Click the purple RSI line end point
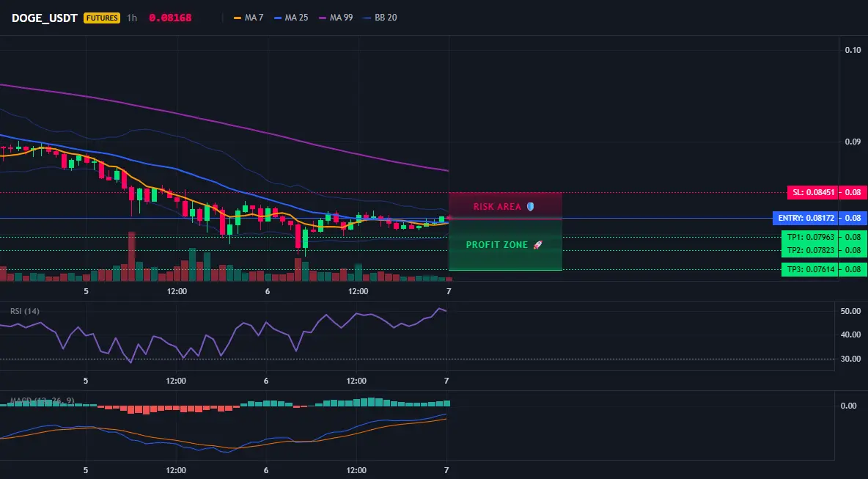Viewport: 868px width, 479px height. 446,311
